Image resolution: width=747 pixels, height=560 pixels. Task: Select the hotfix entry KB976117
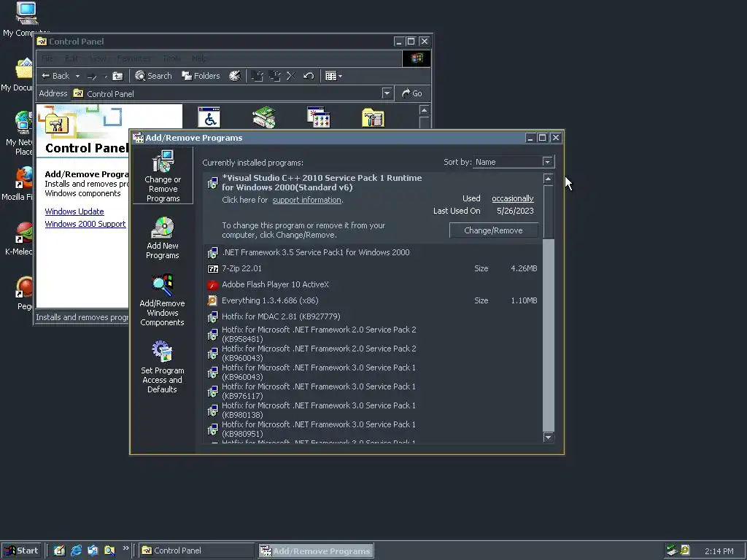(x=373, y=392)
